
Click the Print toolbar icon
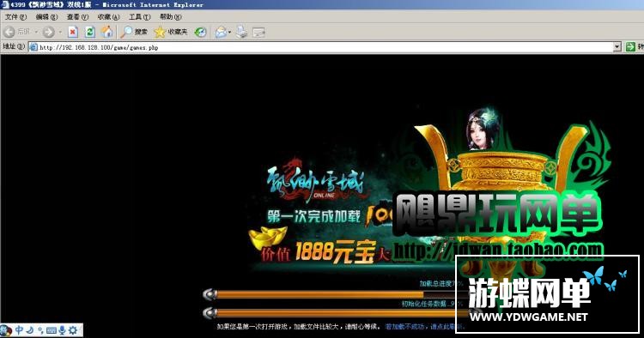pyautogui.click(x=241, y=32)
